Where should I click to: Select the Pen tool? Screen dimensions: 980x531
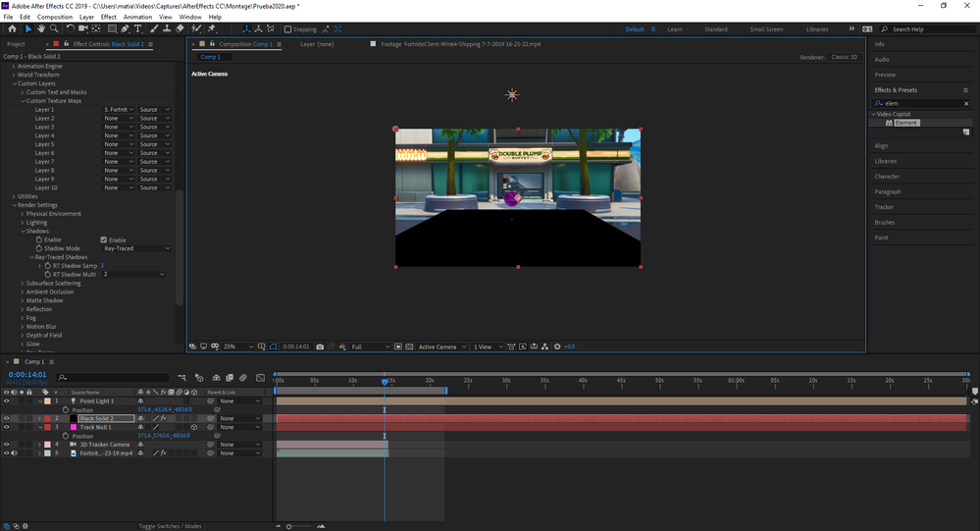coord(125,28)
